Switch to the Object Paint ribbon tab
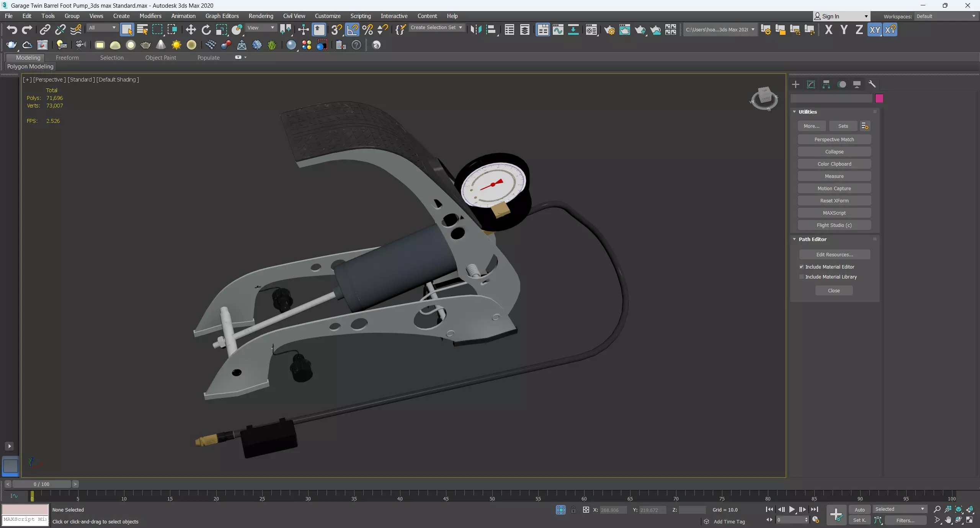Image resolution: width=980 pixels, height=528 pixels. [x=161, y=58]
